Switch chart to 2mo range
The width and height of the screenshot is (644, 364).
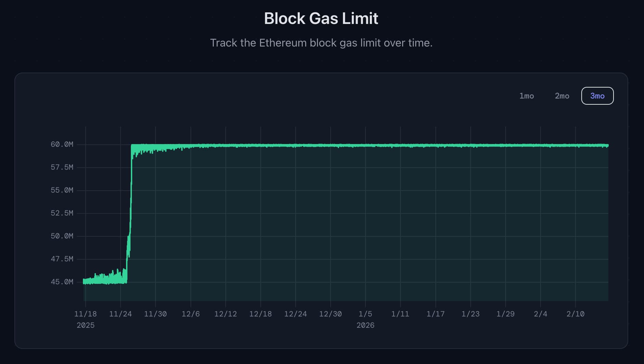tap(562, 96)
